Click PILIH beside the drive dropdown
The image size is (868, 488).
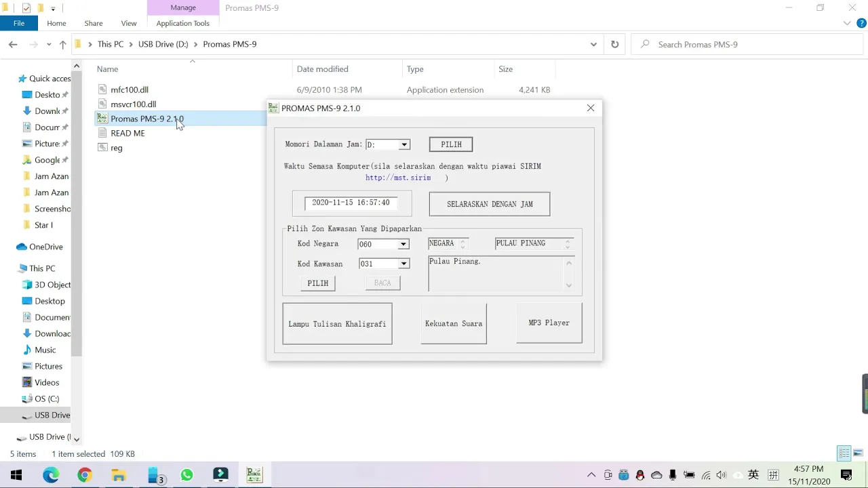tap(451, 144)
